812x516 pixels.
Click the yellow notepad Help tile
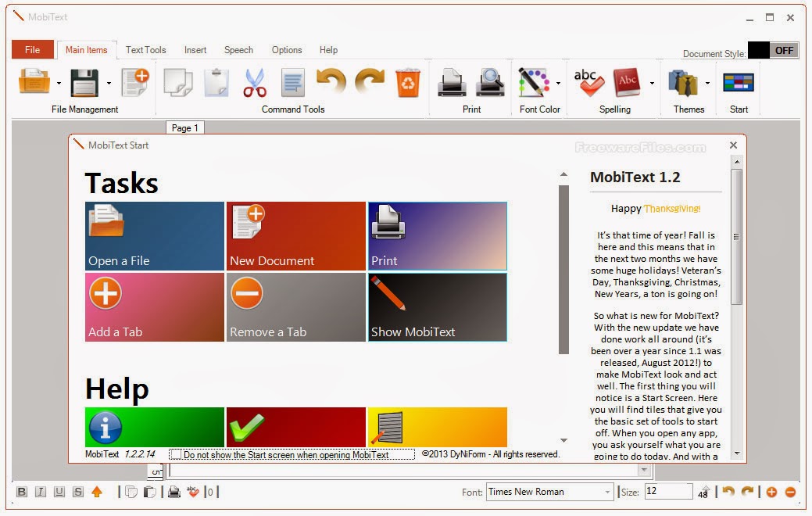point(438,427)
